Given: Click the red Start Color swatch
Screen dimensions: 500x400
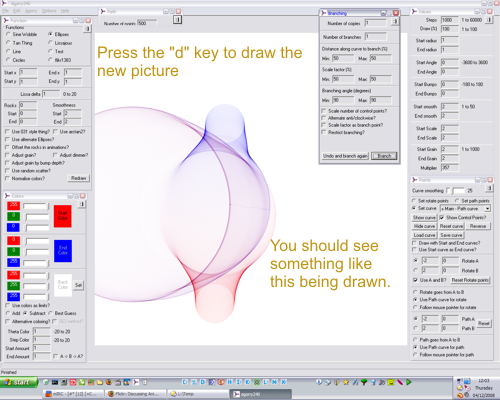Looking at the screenshot, I should pyautogui.click(x=63, y=216).
